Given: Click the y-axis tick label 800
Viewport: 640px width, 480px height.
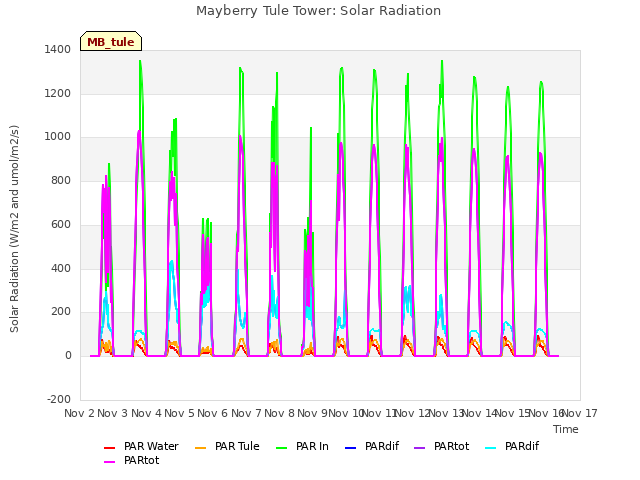Looking at the screenshot, I should (x=61, y=181).
